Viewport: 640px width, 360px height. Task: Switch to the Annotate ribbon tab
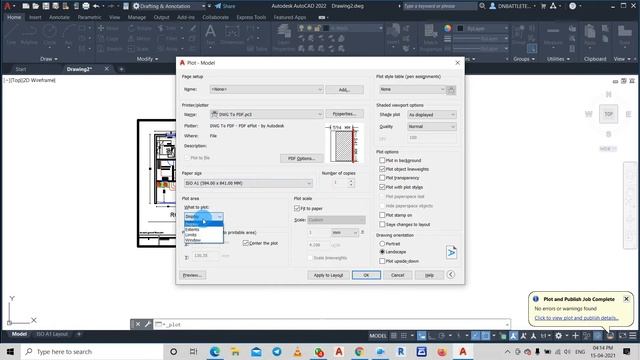(59, 18)
